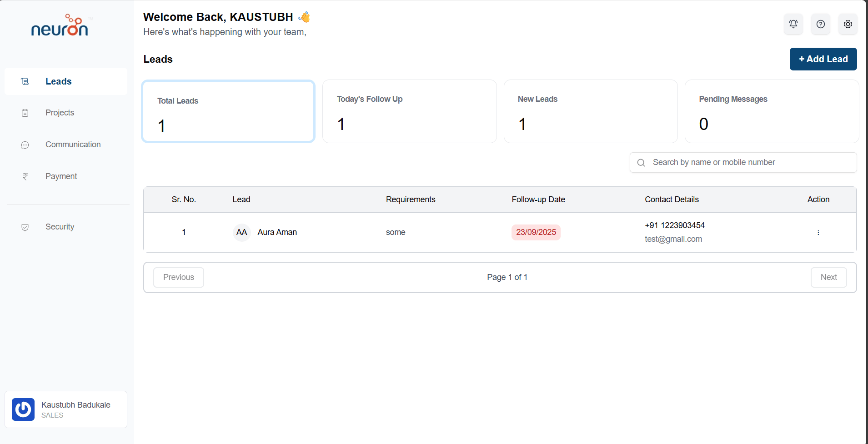868x444 pixels.
Task: Click the Next page button
Action: 828,277
